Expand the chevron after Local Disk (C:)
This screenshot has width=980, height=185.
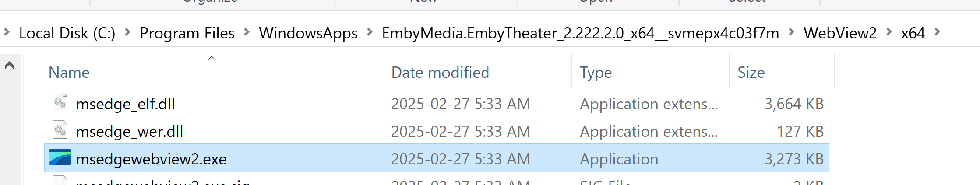(128, 32)
